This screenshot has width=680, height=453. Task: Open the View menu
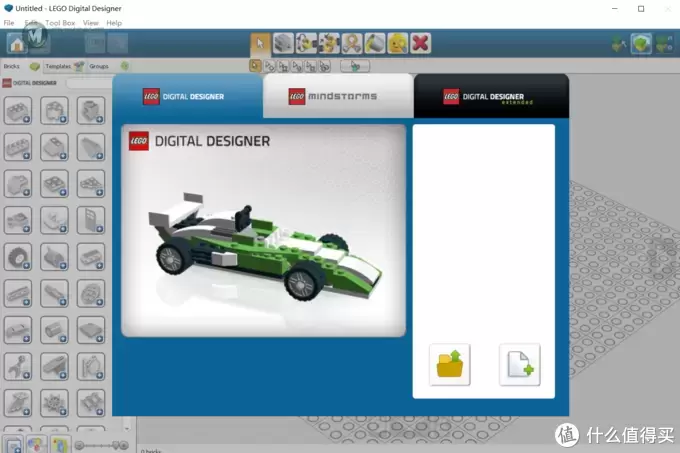pos(91,23)
